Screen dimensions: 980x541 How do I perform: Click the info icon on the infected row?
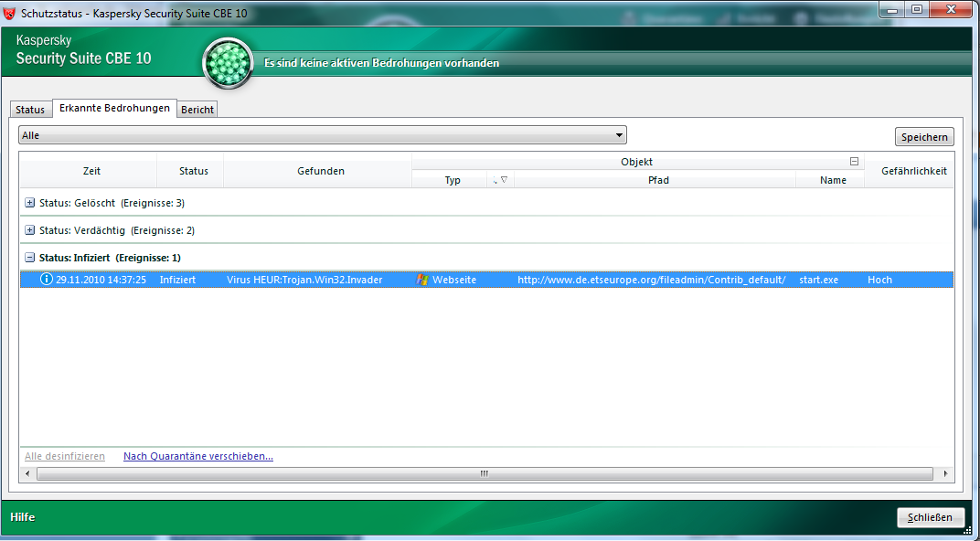pyautogui.click(x=47, y=280)
